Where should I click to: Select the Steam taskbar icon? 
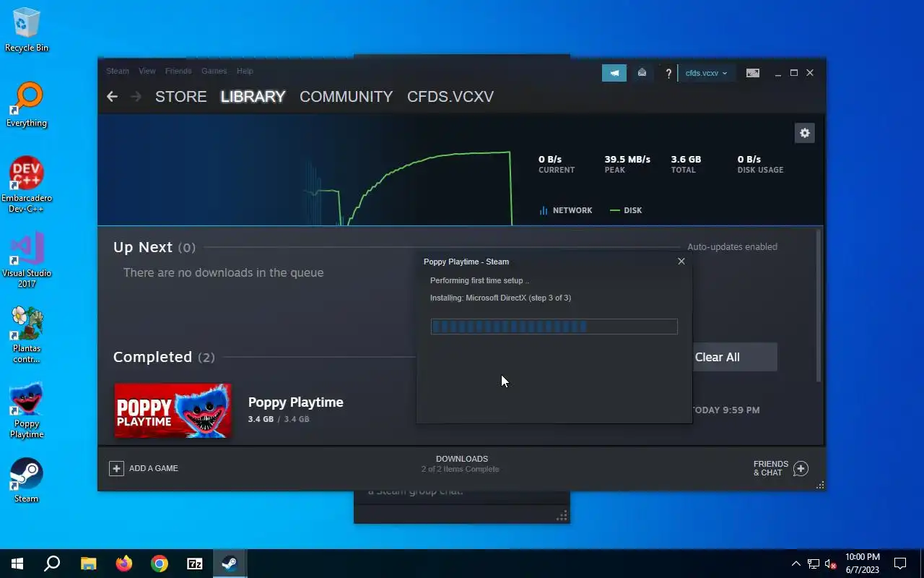(230, 564)
